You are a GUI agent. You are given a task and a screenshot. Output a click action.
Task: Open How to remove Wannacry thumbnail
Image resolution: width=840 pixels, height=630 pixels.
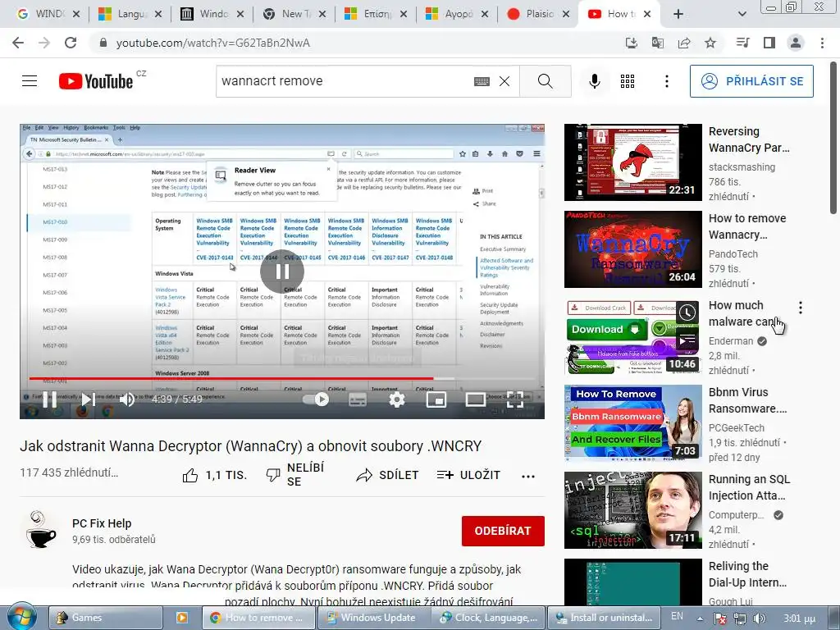[x=632, y=249]
